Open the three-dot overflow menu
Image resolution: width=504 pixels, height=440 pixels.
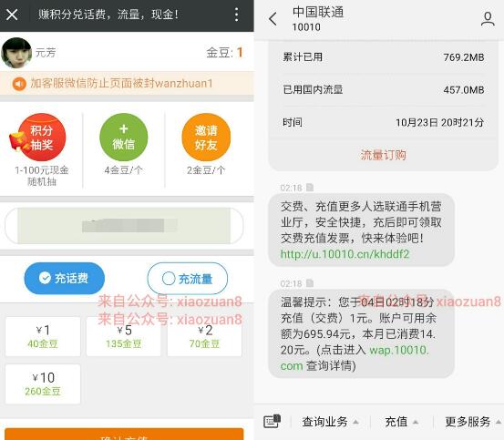[237, 15]
